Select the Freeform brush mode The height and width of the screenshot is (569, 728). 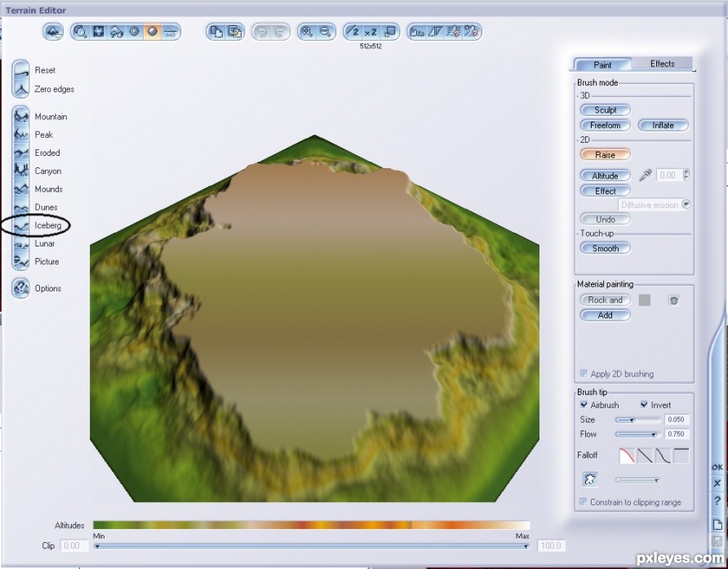(x=606, y=125)
